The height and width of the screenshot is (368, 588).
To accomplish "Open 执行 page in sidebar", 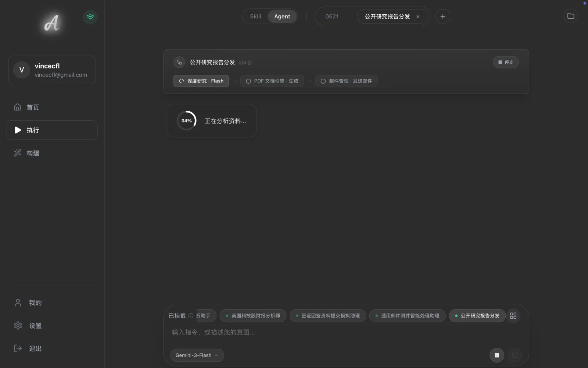I will (52, 130).
